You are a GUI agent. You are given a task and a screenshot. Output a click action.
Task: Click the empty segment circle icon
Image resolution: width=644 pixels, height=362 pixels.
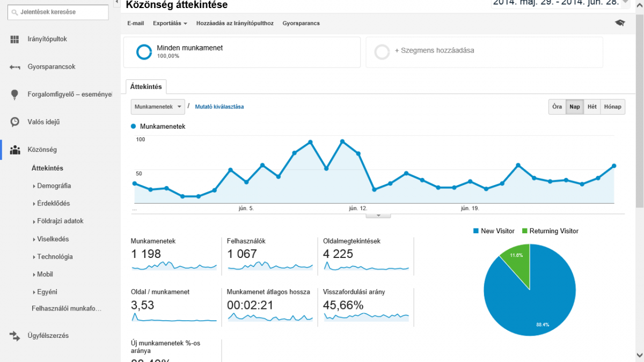[x=382, y=51]
